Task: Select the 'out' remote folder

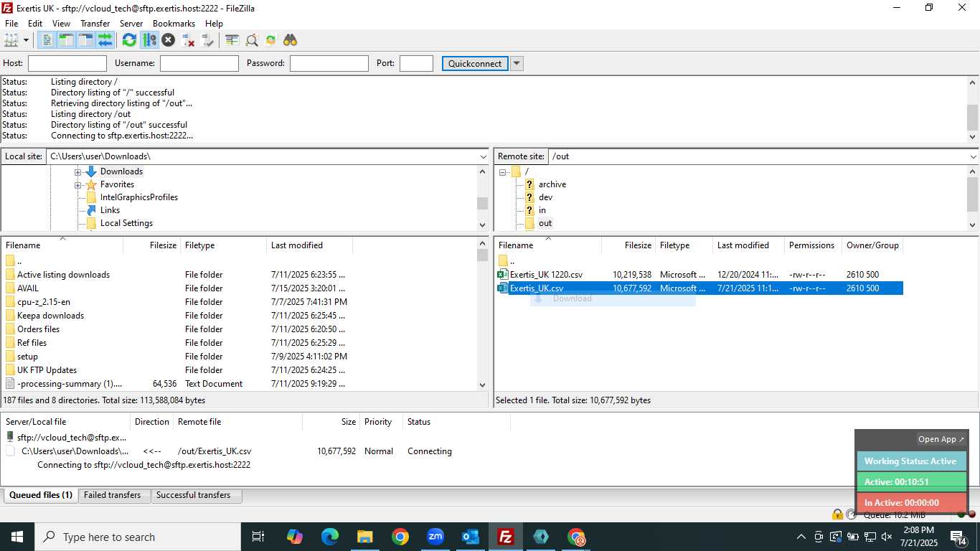Action: coord(545,223)
